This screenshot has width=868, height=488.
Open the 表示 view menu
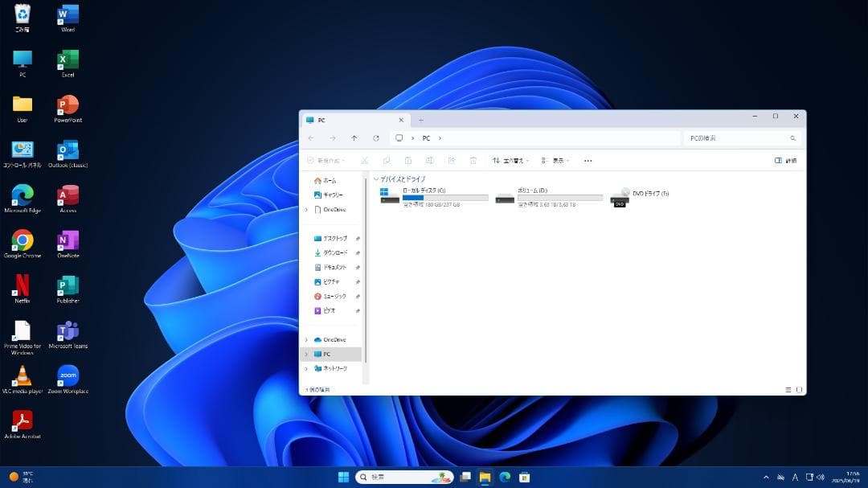(x=555, y=160)
